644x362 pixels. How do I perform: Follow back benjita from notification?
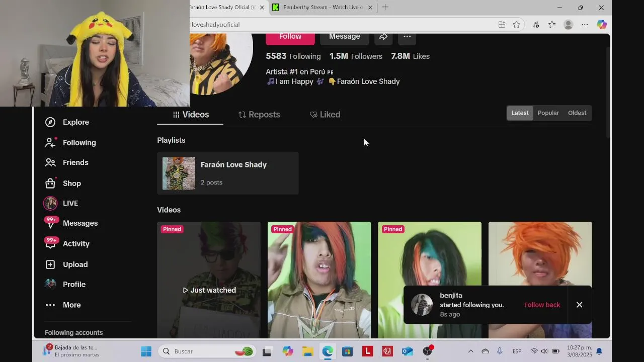[542, 305]
